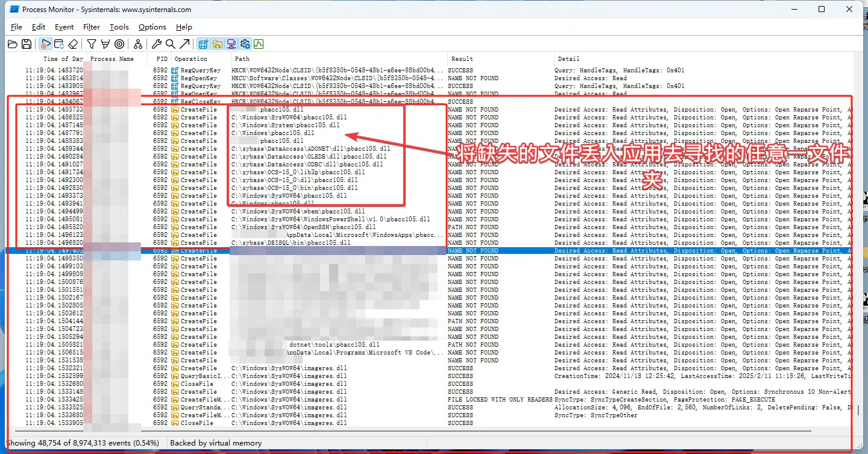Toggle Show File System Activity filter

(217, 44)
